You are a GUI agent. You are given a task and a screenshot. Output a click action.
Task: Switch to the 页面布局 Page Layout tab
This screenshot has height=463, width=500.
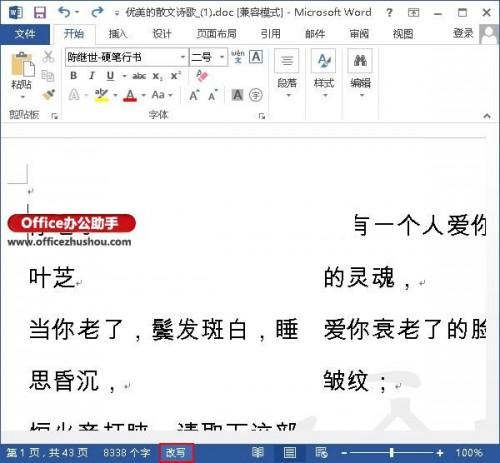[216, 34]
